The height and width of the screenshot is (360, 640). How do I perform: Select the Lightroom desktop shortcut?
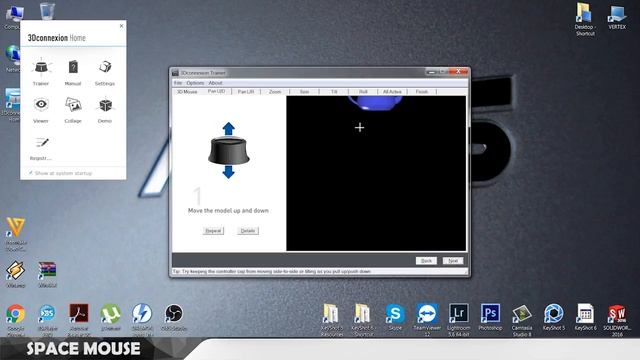[x=458, y=320]
